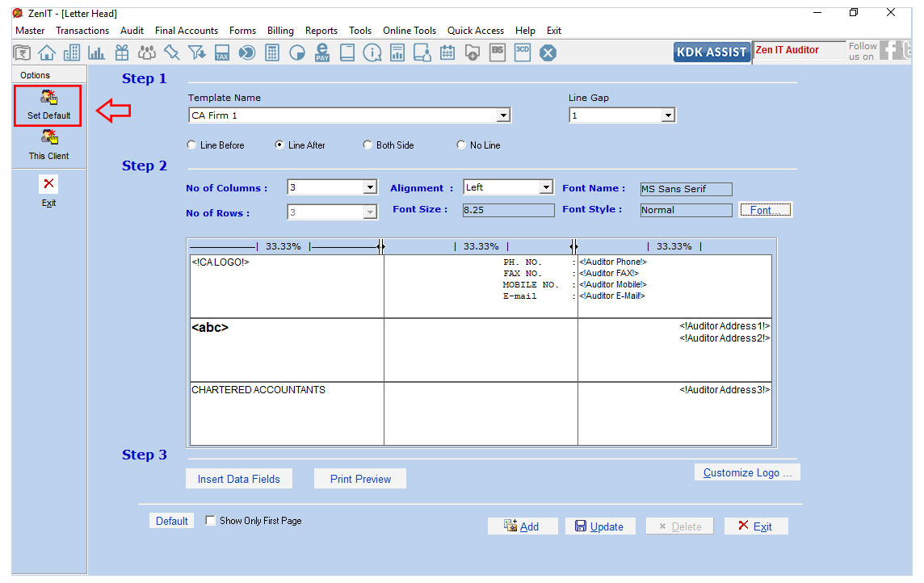Open the bar chart icon in toolbar
Image resolution: width=924 pixels, height=583 pixels.
coord(96,52)
